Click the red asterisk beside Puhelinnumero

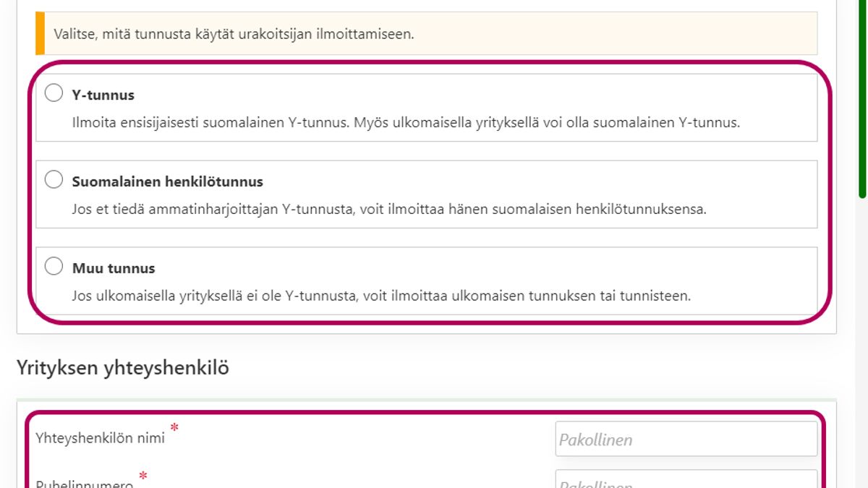pos(143,476)
